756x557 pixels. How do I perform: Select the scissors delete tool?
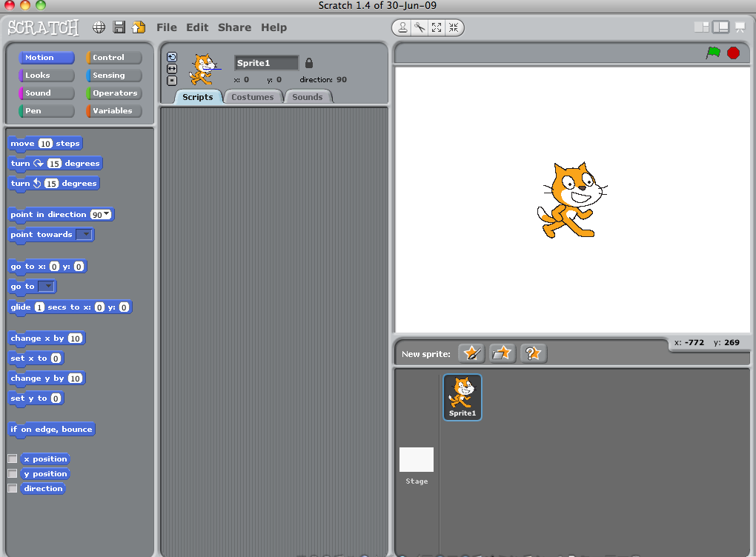(x=420, y=27)
